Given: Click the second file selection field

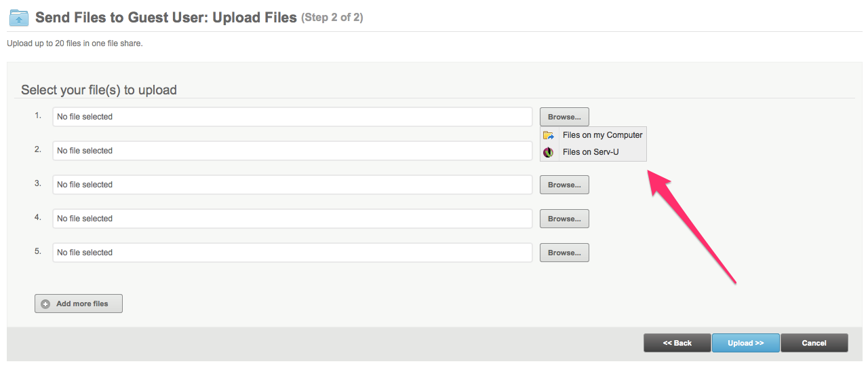Looking at the screenshot, I should coord(292,151).
